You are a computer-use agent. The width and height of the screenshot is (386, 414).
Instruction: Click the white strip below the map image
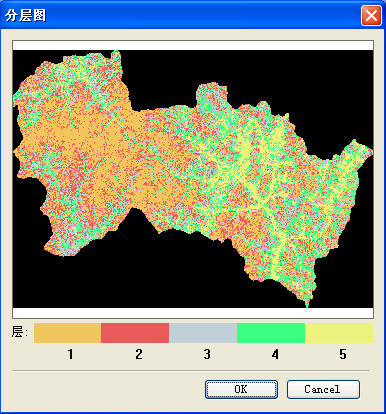[x=193, y=313]
